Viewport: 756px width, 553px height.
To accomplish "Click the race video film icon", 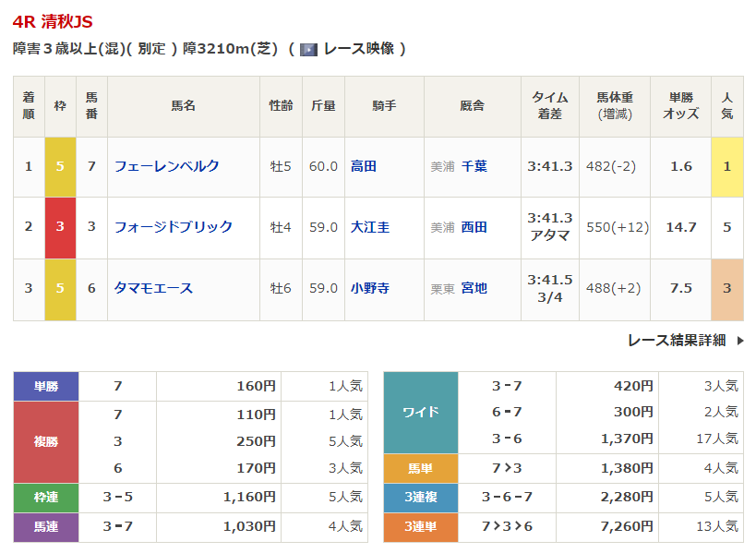I will [308, 50].
